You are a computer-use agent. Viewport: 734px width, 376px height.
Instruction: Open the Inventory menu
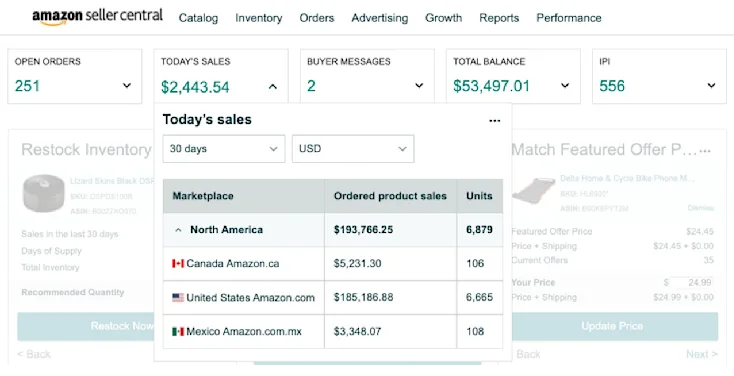[258, 18]
